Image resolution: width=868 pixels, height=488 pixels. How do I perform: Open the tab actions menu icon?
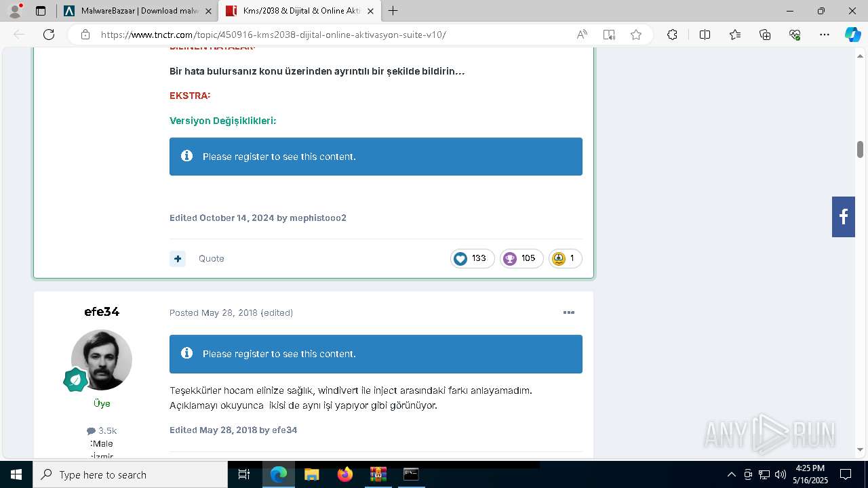pyautogui.click(x=41, y=11)
